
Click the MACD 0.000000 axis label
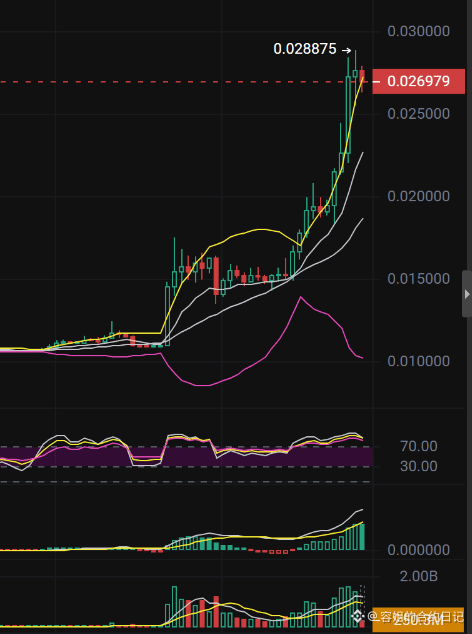(418, 550)
